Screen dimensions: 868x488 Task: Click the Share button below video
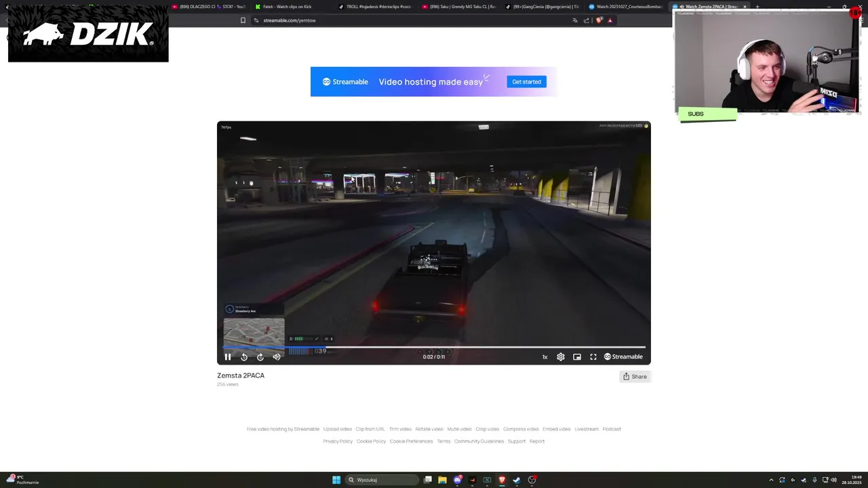click(x=635, y=377)
